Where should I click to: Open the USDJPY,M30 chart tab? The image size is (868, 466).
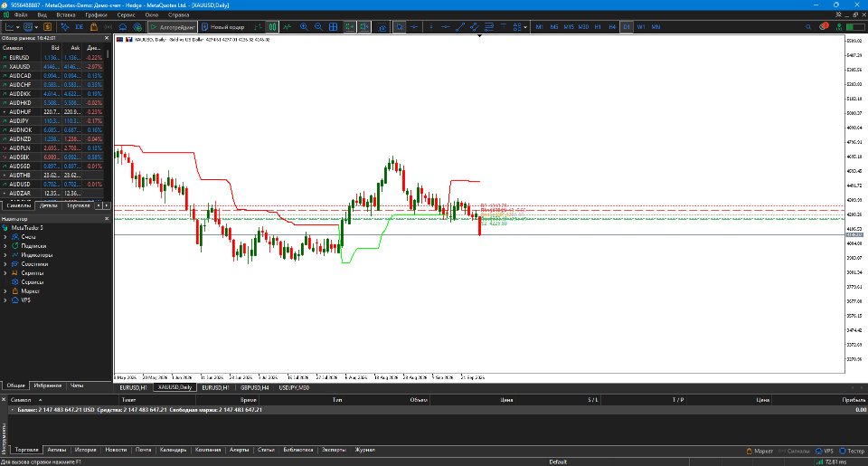(294, 388)
